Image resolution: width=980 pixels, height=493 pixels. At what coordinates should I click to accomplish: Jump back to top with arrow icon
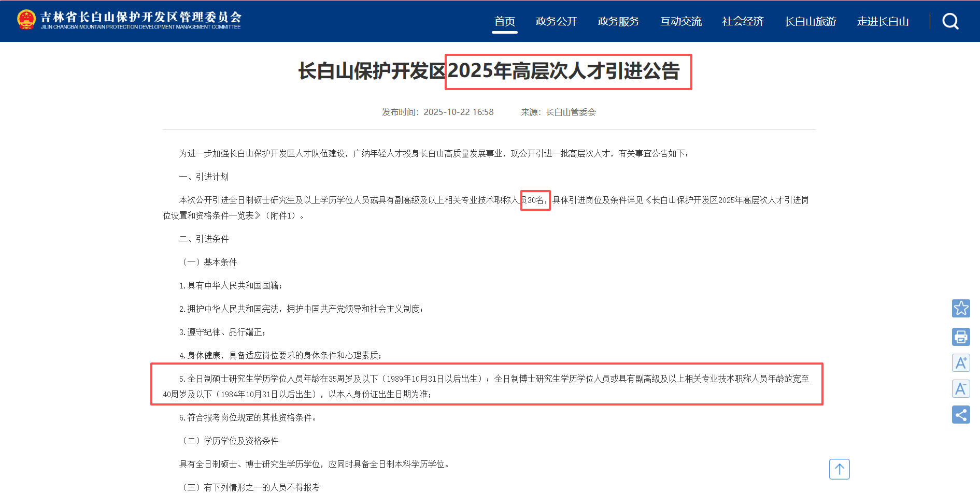840,469
